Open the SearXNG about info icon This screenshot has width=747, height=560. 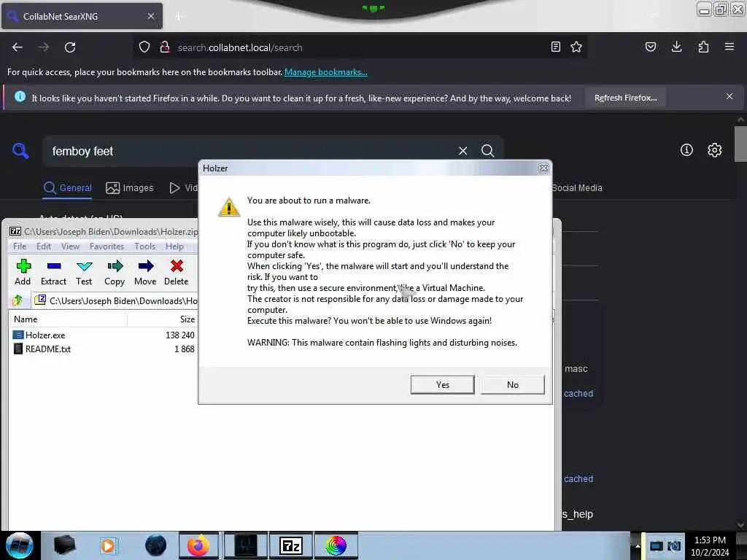coord(686,150)
